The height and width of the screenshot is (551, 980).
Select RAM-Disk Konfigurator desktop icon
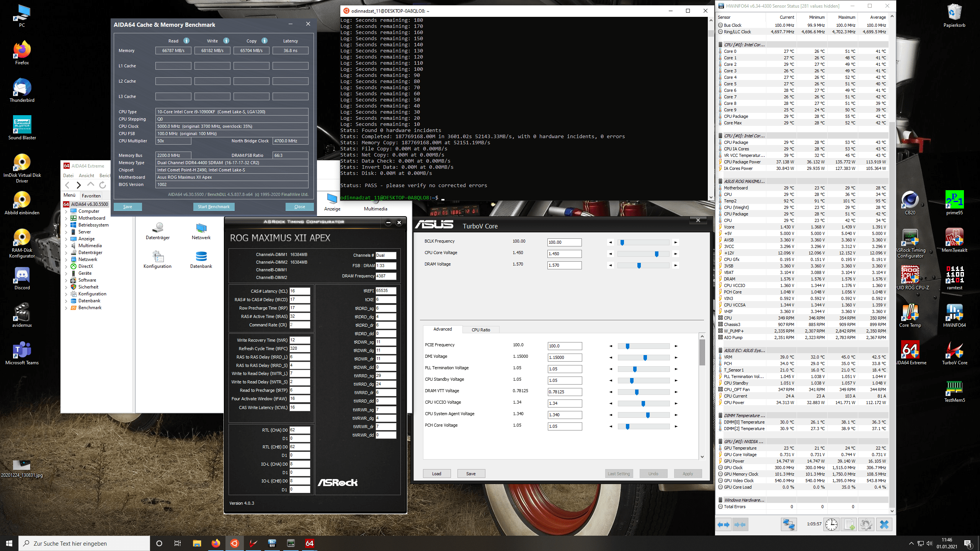[22, 243]
